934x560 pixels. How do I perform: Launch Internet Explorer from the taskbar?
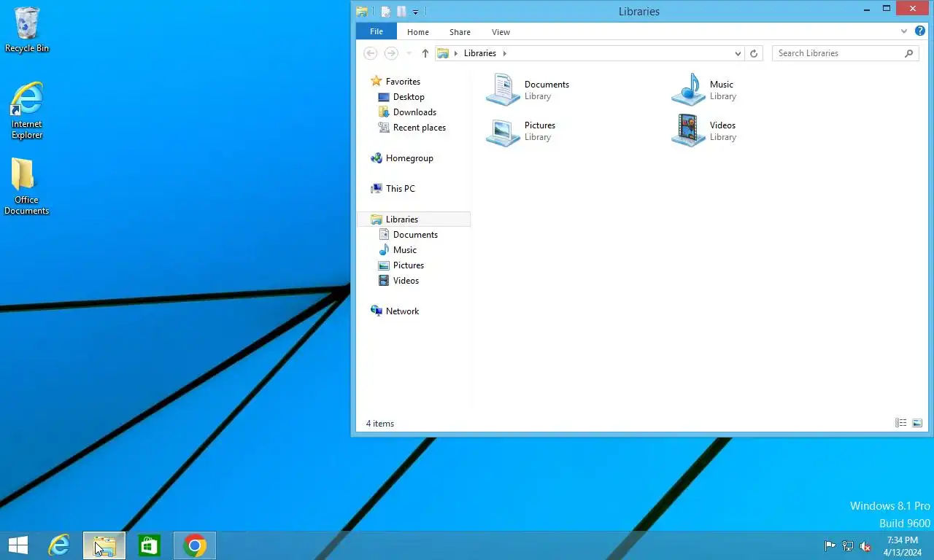(59, 545)
